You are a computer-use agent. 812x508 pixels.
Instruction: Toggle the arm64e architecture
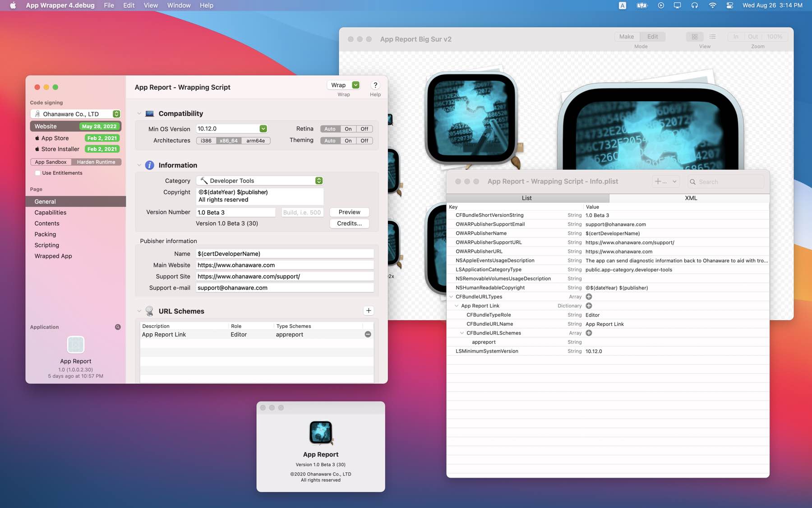(x=256, y=140)
